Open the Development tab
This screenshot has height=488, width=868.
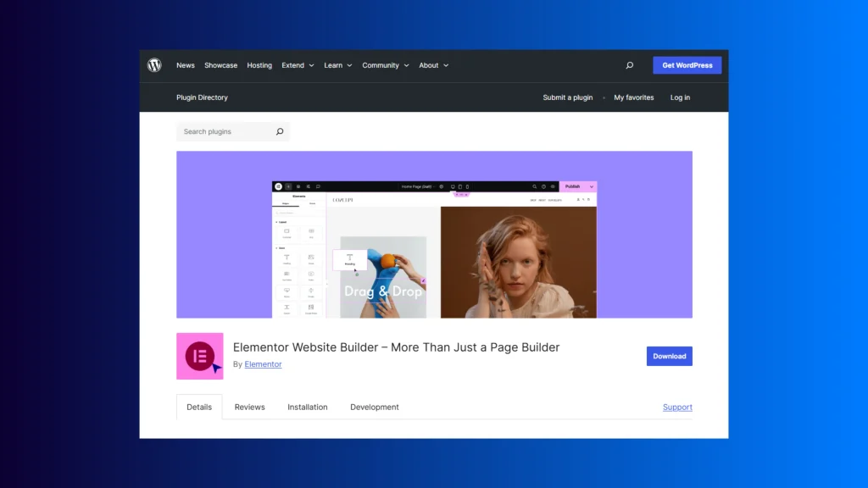374,408
